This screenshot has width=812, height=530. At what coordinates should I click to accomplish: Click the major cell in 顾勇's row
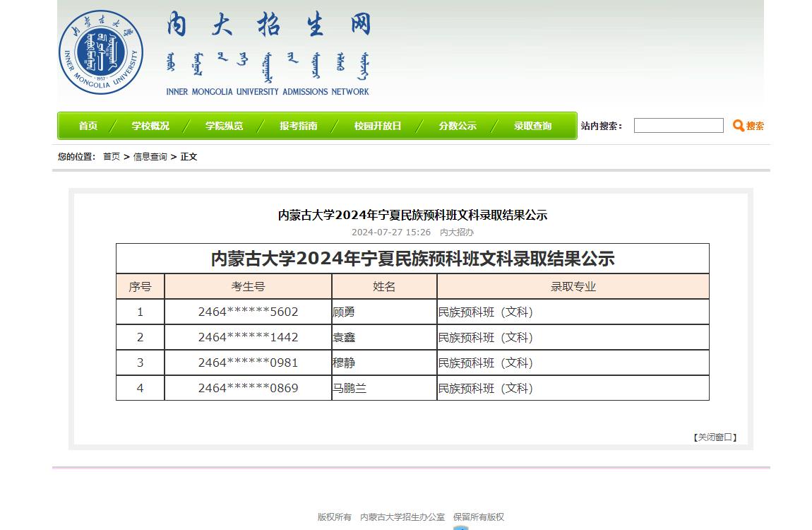[573, 312]
